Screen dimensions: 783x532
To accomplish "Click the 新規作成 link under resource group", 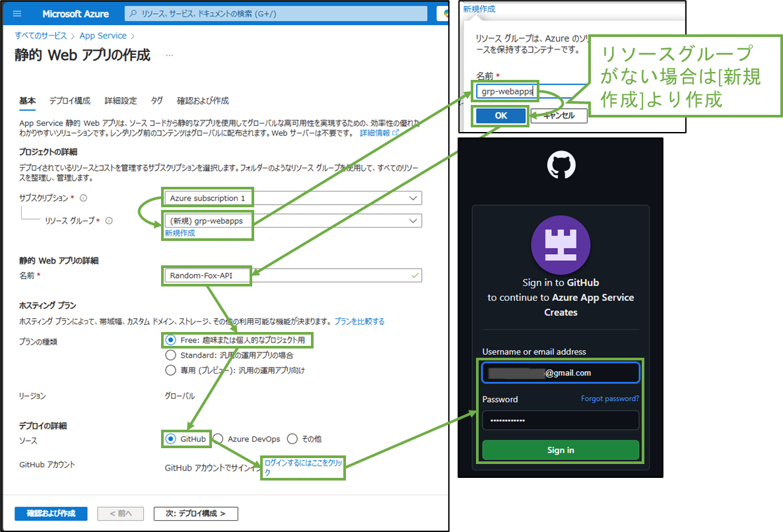I will [180, 233].
